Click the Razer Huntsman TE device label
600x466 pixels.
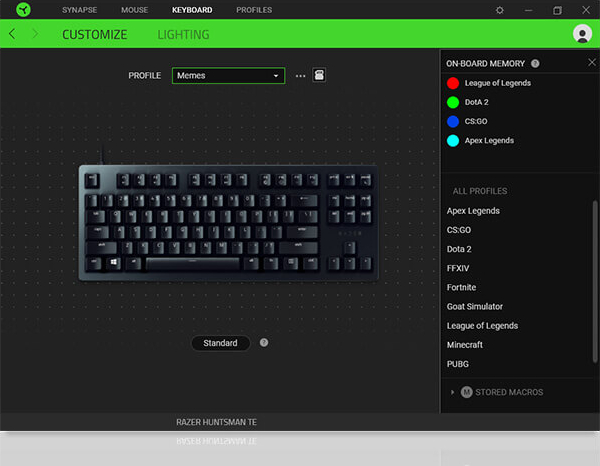click(x=216, y=422)
